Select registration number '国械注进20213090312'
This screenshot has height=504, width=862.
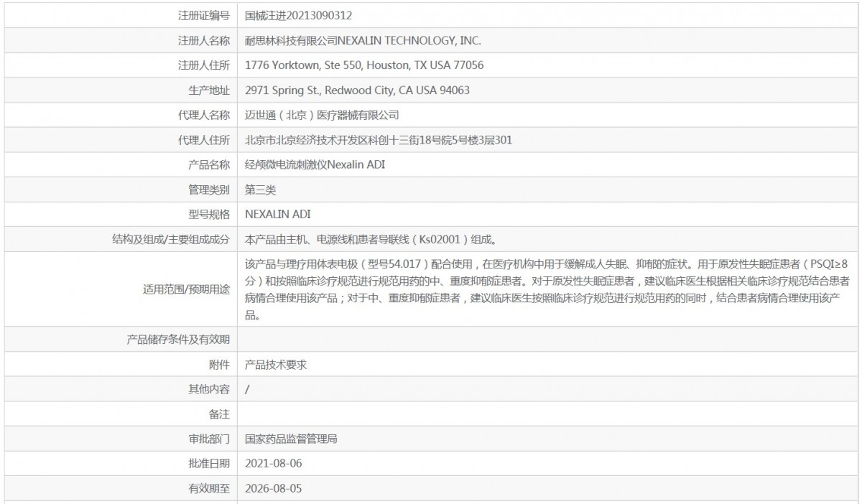coord(298,15)
